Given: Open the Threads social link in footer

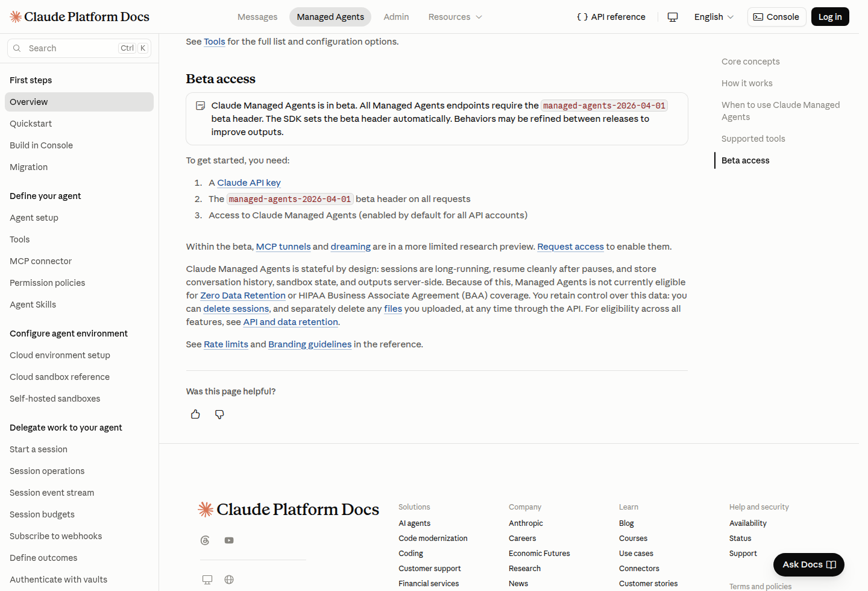Looking at the screenshot, I should [x=205, y=540].
